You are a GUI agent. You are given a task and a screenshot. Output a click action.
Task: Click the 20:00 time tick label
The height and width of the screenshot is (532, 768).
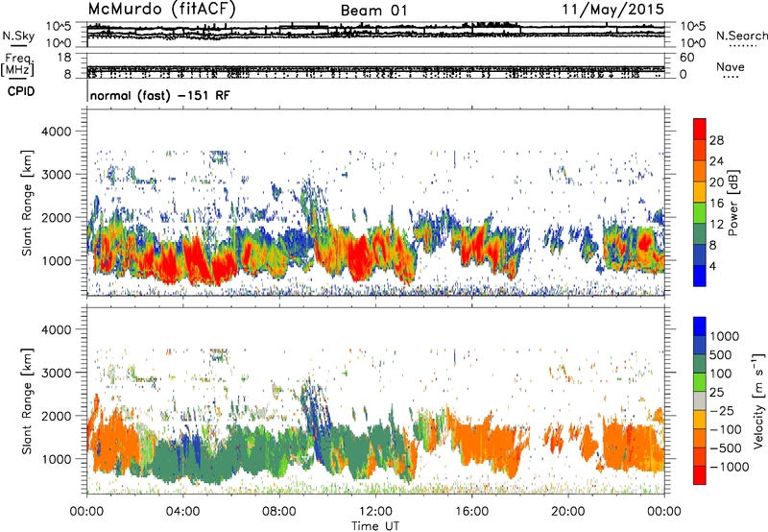(x=567, y=512)
